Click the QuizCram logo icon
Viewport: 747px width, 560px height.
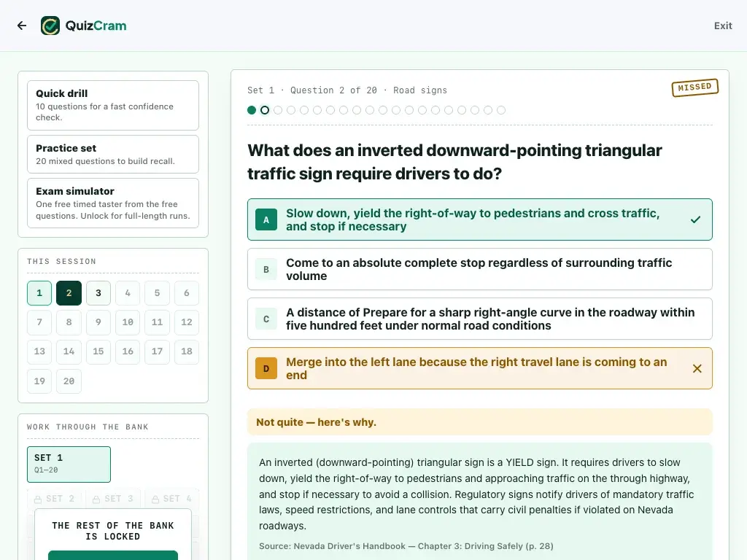[50, 26]
